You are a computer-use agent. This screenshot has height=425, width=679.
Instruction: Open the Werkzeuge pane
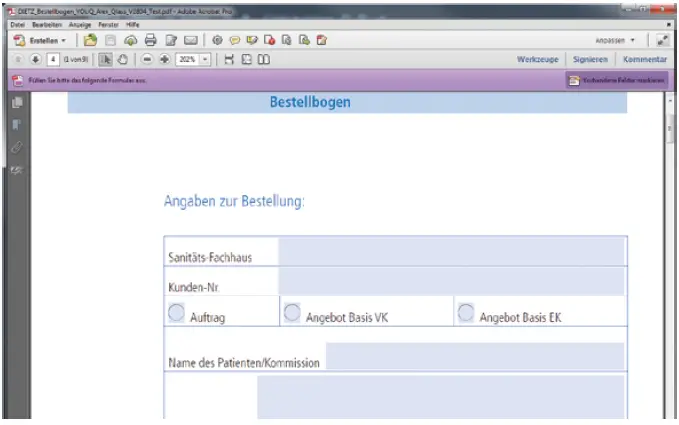coord(537,59)
